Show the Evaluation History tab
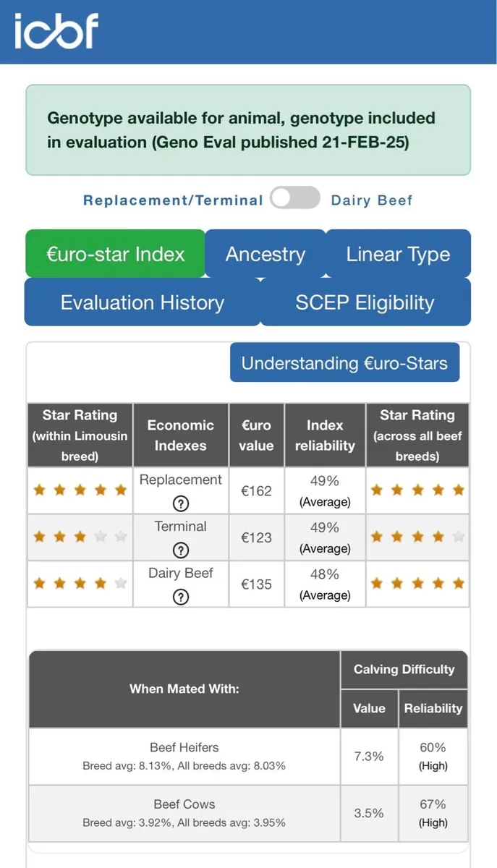This screenshot has height=868, width=497. [143, 302]
